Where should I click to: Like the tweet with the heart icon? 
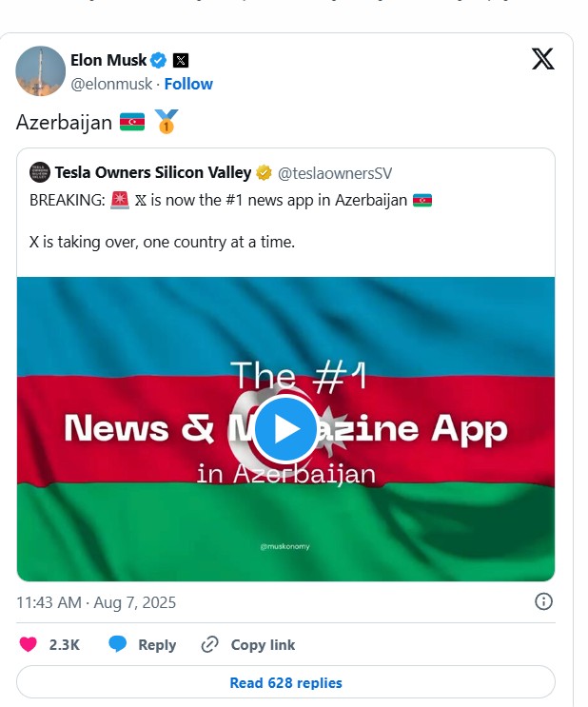pyautogui.click(x=29, y=644)
